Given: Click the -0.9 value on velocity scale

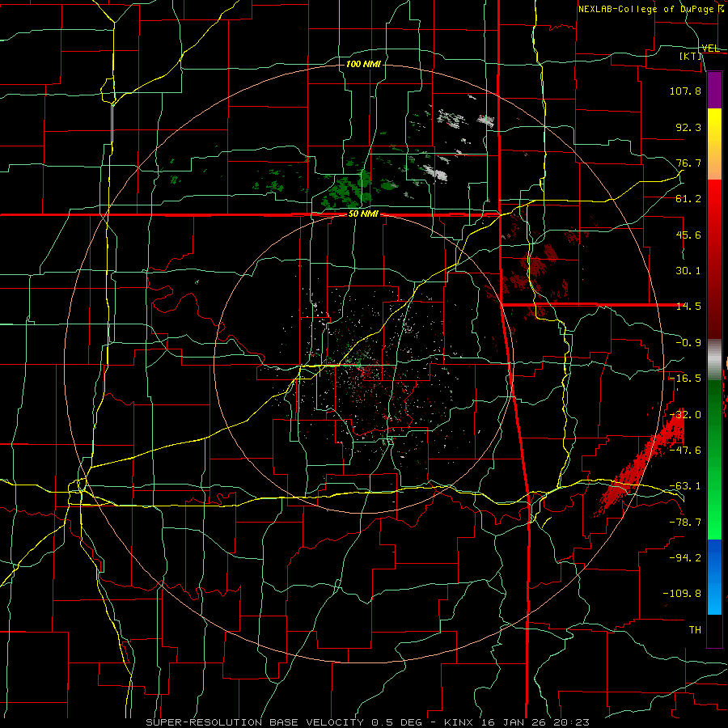Looking at the screenshot, I should [x=688, y=343].
